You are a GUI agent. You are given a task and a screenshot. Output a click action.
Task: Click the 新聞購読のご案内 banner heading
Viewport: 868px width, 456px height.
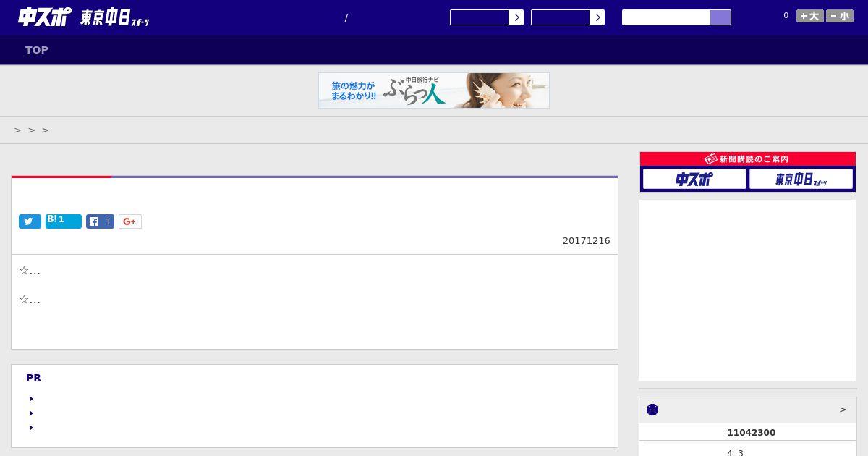click(748, 159)
